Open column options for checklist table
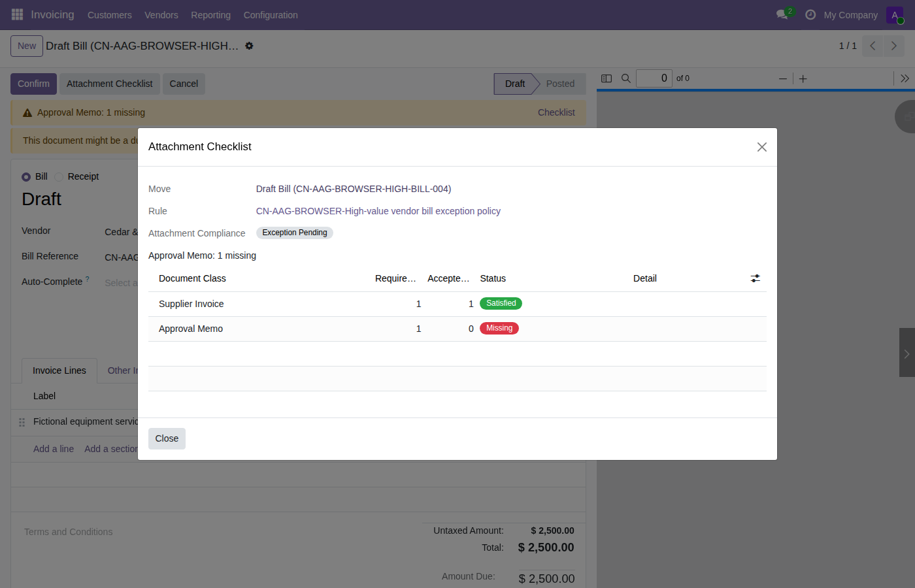Viewport: 915px width, 588px height. (756, 278)
